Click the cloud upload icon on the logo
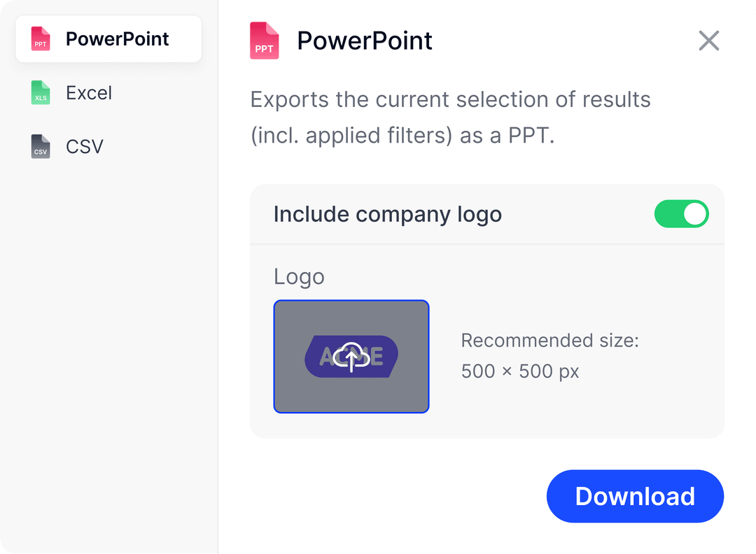This screenshot has height=554, width=756. pos(351,357)
